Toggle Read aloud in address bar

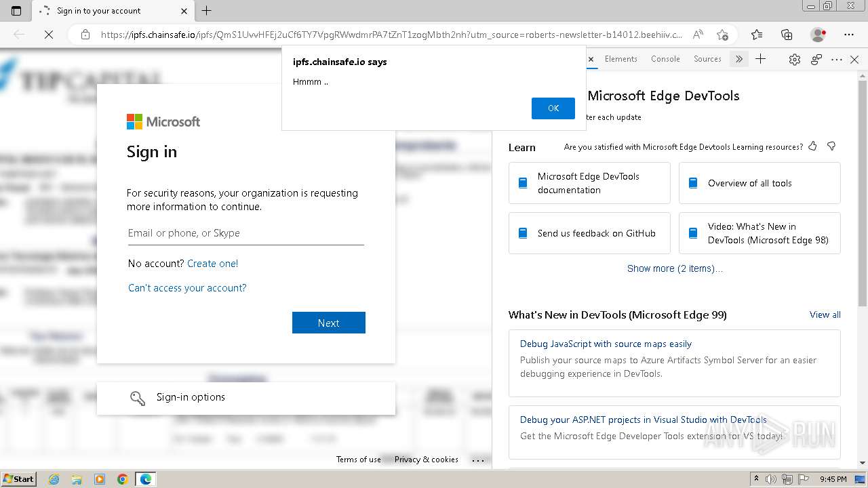[698, 35]
